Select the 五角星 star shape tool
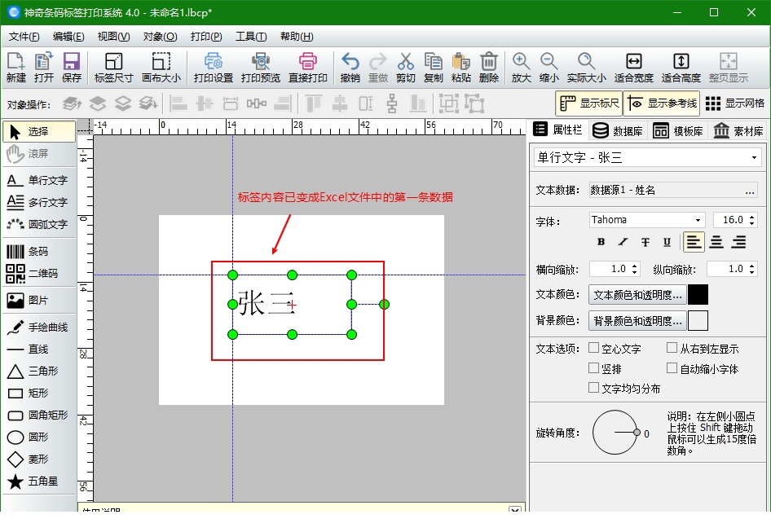Viewport: 771px width, 532px height. (x=38, y=481)
